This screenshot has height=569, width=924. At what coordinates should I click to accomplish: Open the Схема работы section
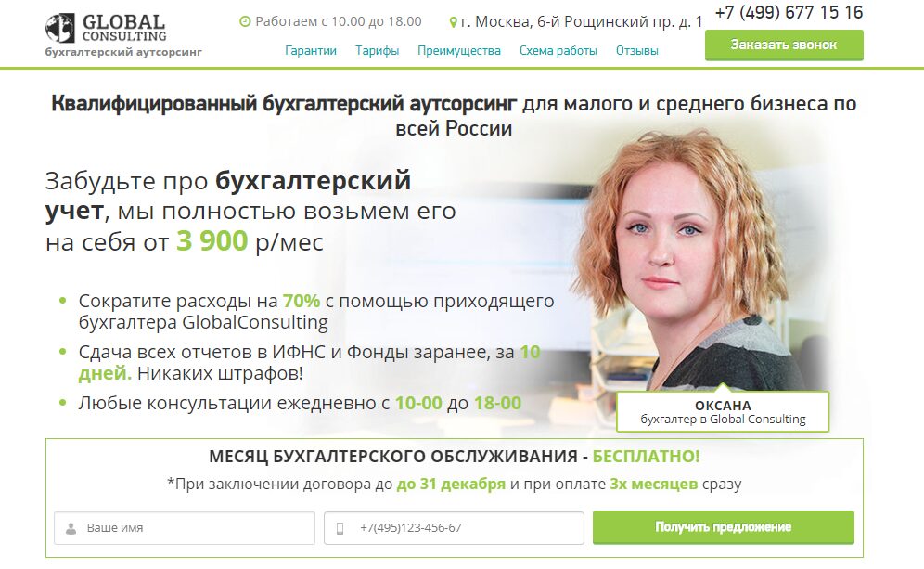[x=558, y=51]
